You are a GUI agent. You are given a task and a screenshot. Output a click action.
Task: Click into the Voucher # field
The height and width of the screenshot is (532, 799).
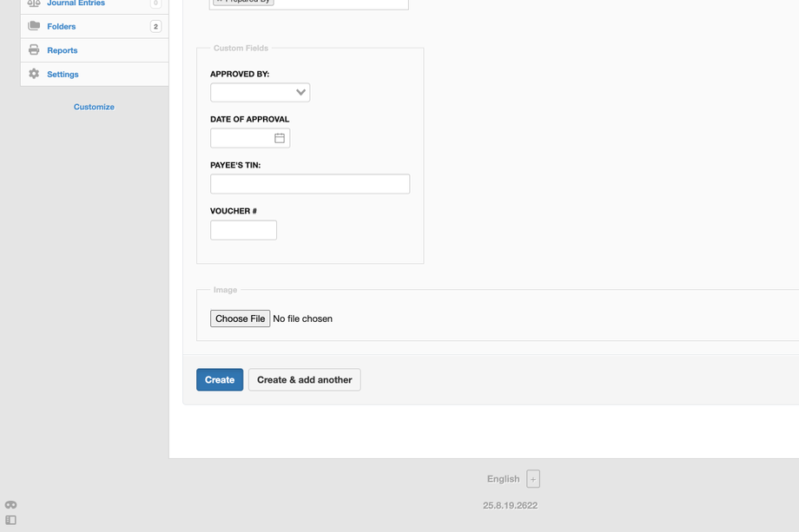(x=243, y=230)
